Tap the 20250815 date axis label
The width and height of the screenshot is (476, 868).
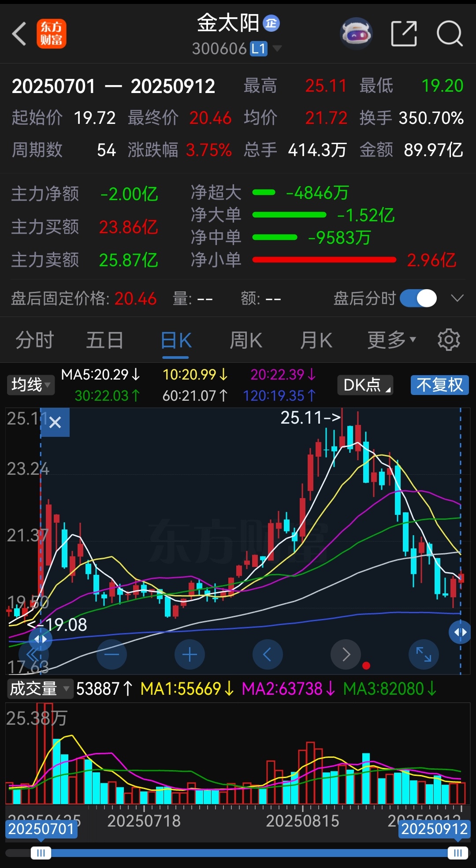click(302, 821)
